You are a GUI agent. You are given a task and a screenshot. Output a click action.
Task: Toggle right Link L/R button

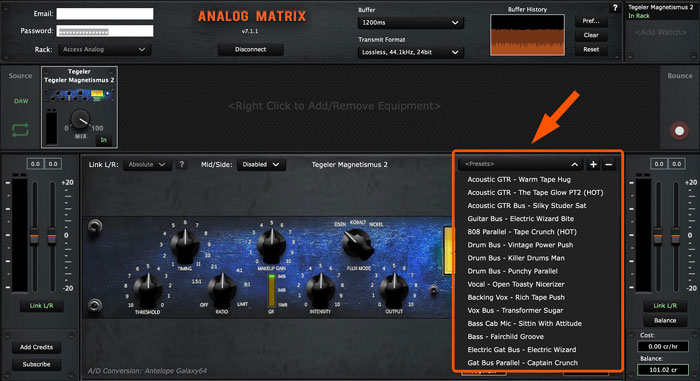[665, 306]
